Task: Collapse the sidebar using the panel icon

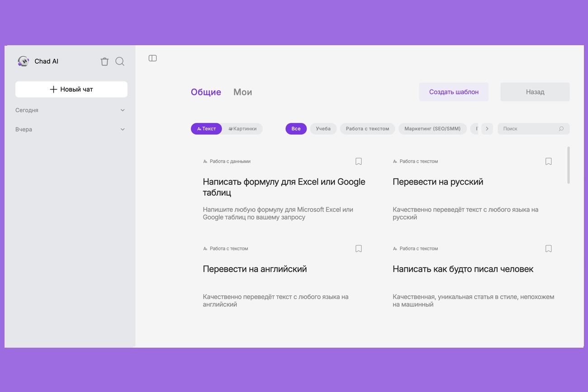Action: coord(152,58)
